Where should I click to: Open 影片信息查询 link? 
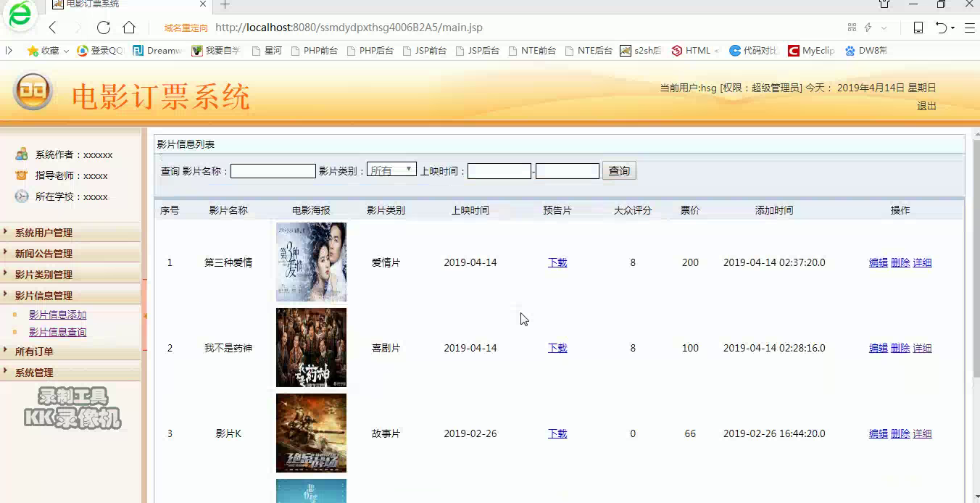57,332
